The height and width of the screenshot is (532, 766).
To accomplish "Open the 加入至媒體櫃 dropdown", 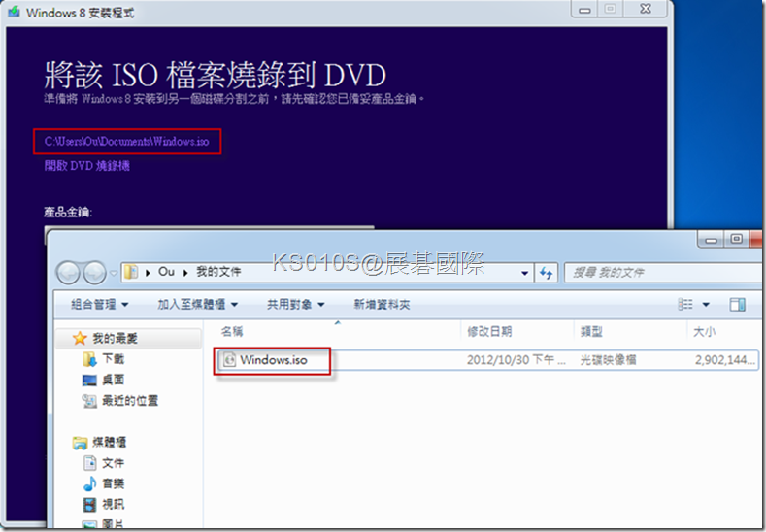I will [197, 305].
